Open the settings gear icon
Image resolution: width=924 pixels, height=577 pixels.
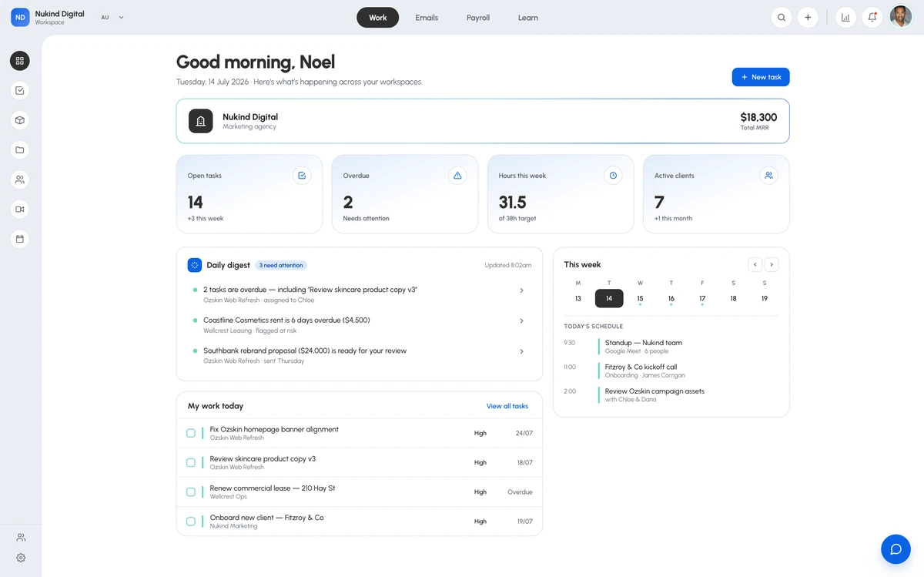click(x=21, y=558)
